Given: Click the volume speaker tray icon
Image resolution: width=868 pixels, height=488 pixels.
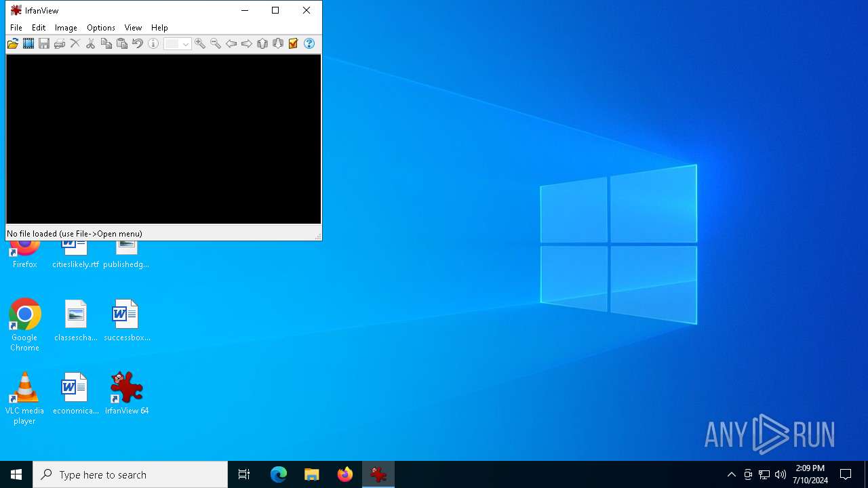Looking at the screenshot, I should pos(781,474).
